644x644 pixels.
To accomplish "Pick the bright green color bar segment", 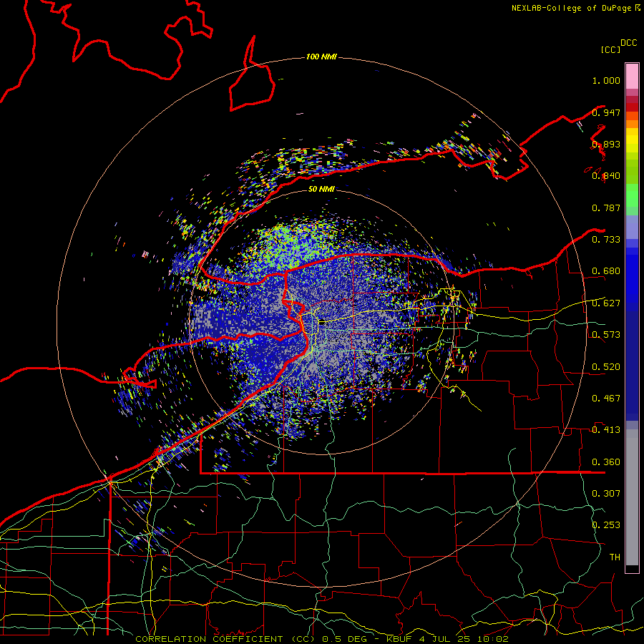I will tap(632, 195).
